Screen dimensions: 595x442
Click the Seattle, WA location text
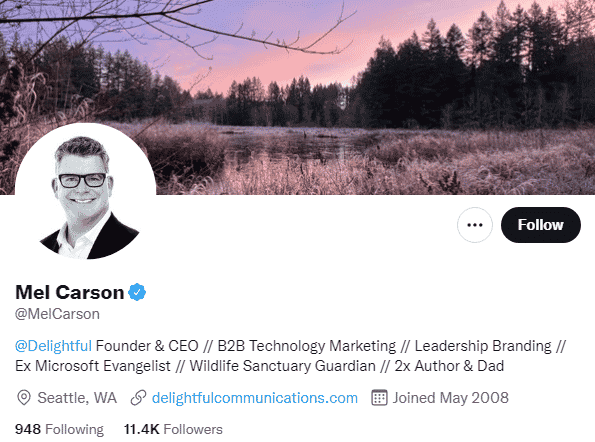click(77, 398)
